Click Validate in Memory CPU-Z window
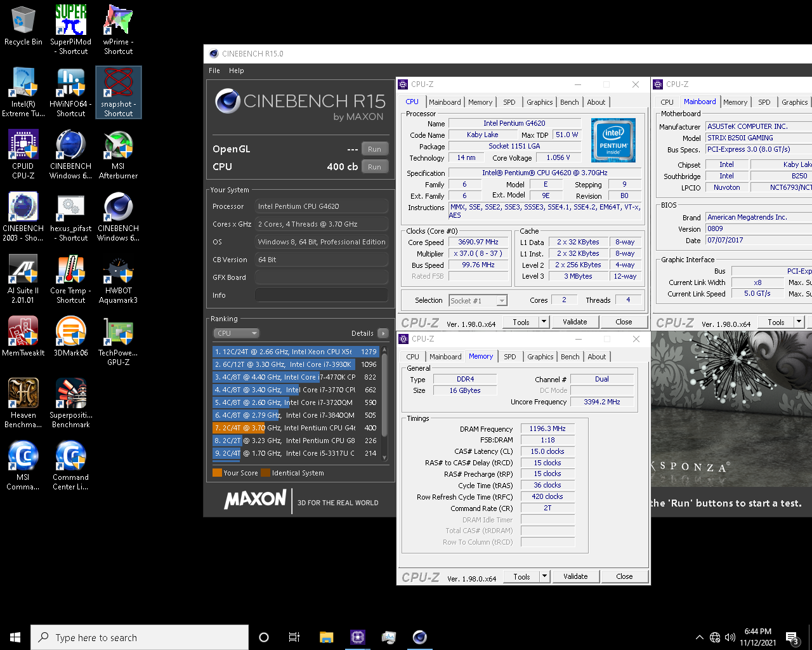 tap(575, 576)
